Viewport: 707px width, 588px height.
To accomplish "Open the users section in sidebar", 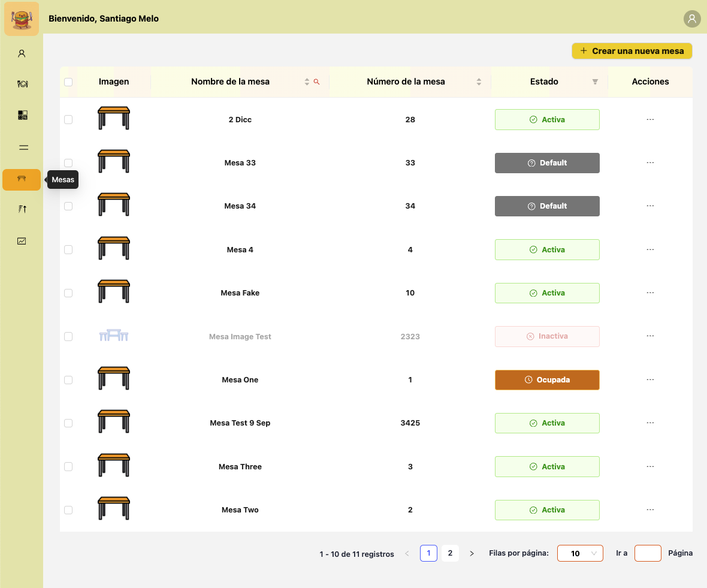I will pos(22,53).
